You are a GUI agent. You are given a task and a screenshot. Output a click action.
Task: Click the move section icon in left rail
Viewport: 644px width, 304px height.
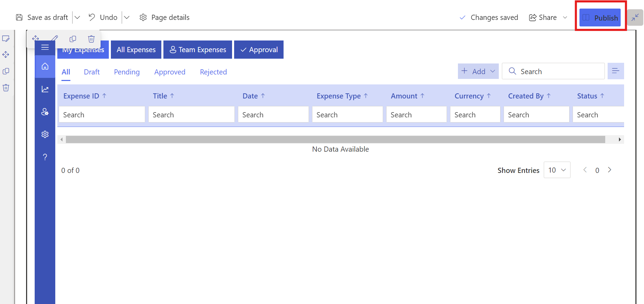click(6, 55)
